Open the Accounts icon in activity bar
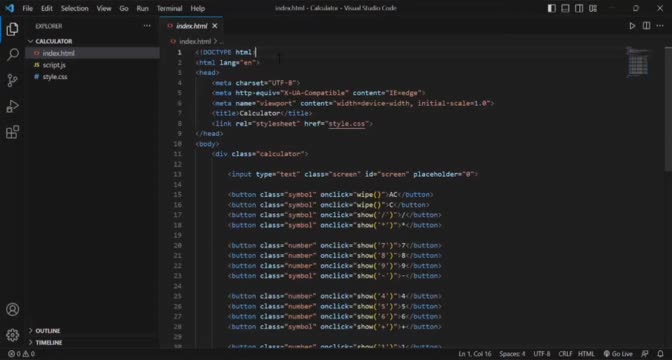Image resolution: width=672 pixels, height=360 pixels. (12, 309)
